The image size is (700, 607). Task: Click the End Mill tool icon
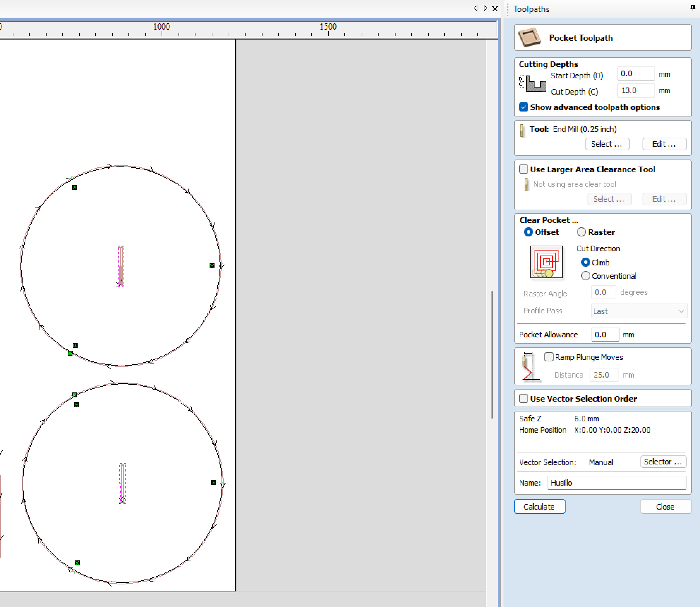point(522,130)
